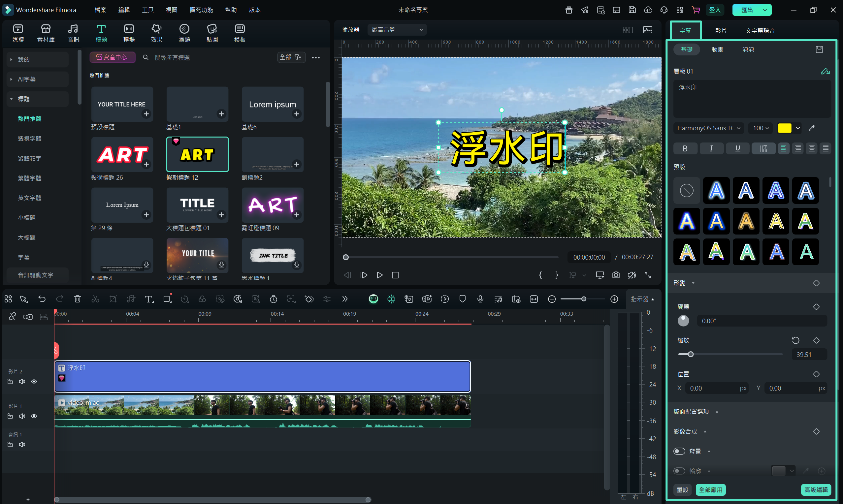Open the HarmonyOS Sans TC font dropdown
Viewport: 843px width, 504px height.
[x=708, y=128]
